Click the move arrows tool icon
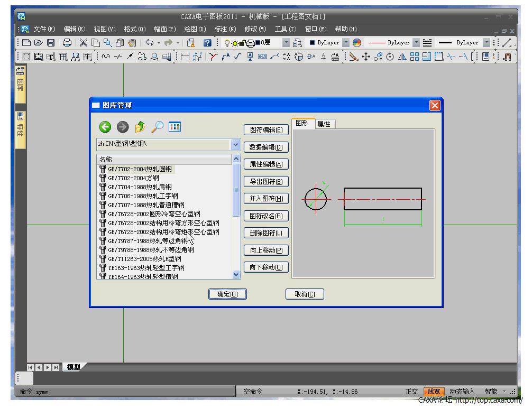 click(366, 57)
